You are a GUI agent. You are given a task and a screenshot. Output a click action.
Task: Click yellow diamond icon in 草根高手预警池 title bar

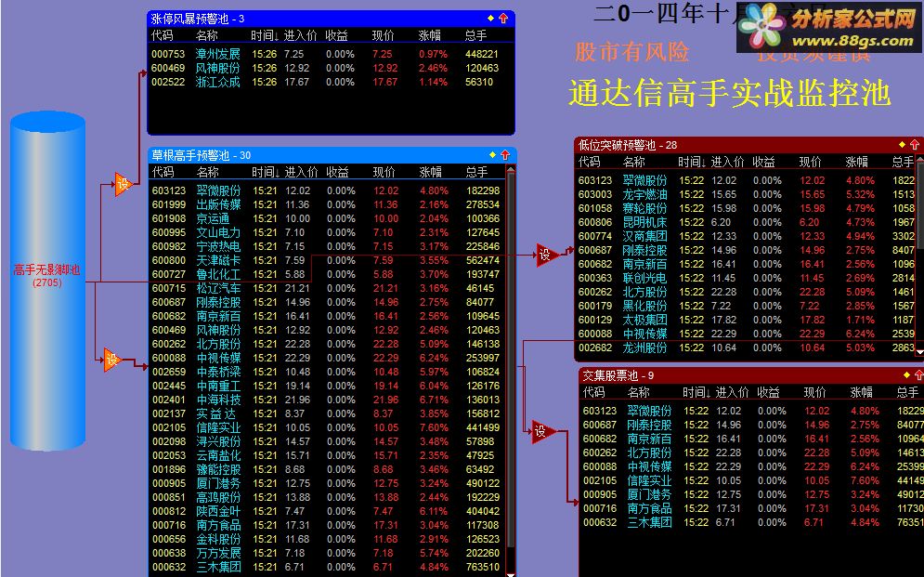coord(492,155)
